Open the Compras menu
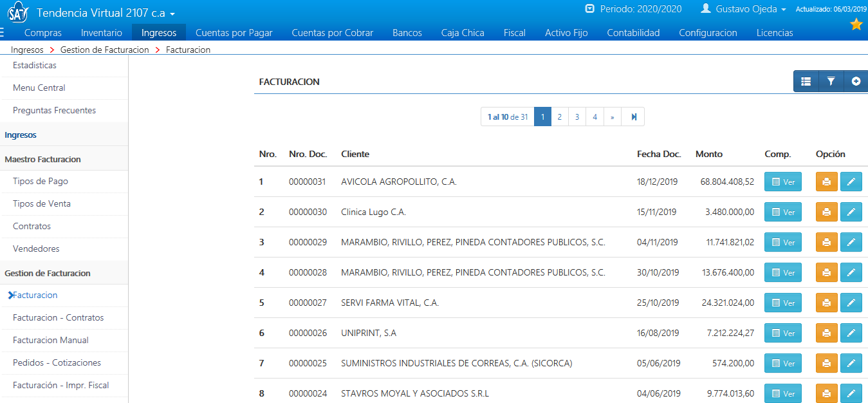 (43, 33)
